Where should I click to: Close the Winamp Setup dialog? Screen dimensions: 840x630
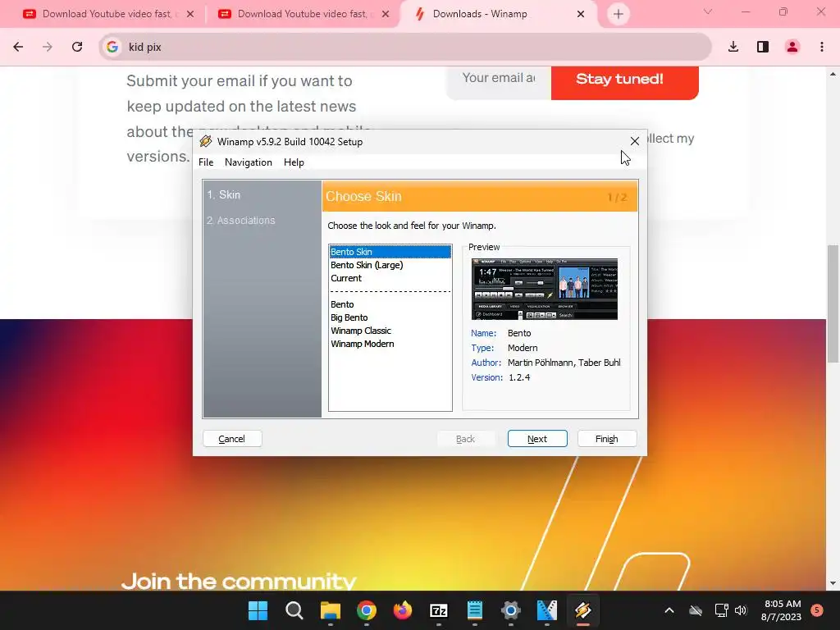click(635, 141)
